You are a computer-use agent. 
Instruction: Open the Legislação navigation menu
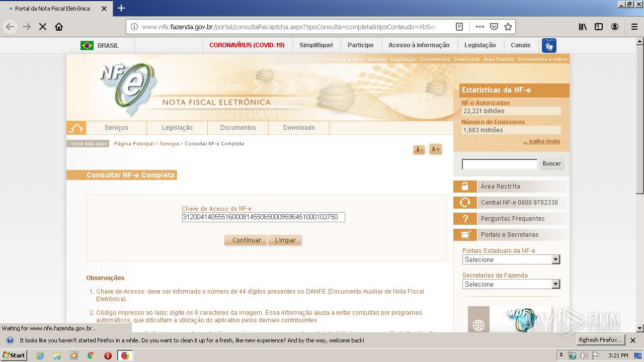click(177, 128)
